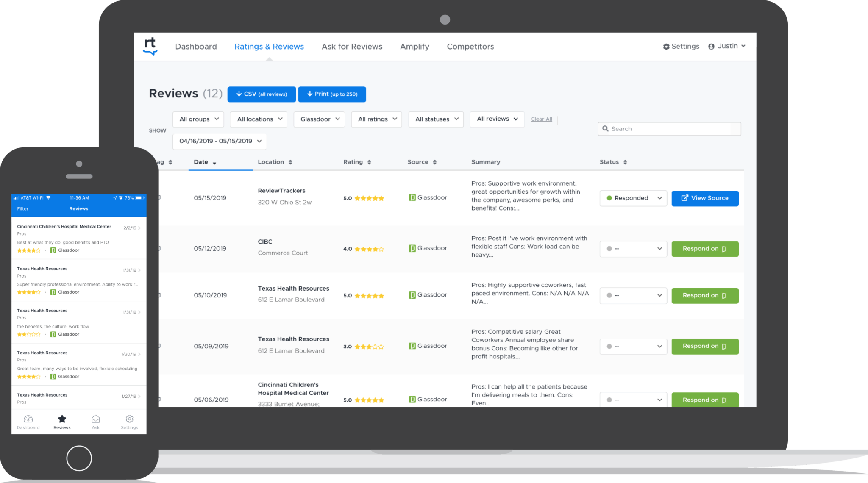Open status dropdown in CIBC row
The image size is (868, 483).
(x=634, y=249)
